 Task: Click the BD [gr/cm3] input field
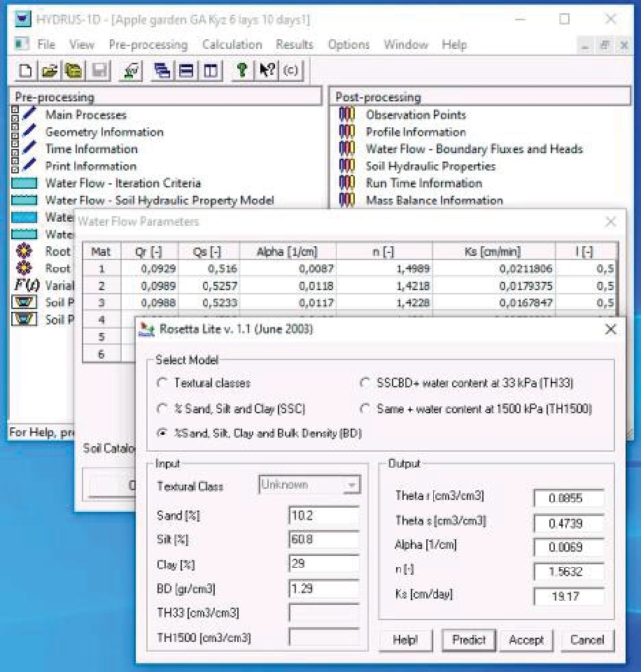[x=323, y=589]
